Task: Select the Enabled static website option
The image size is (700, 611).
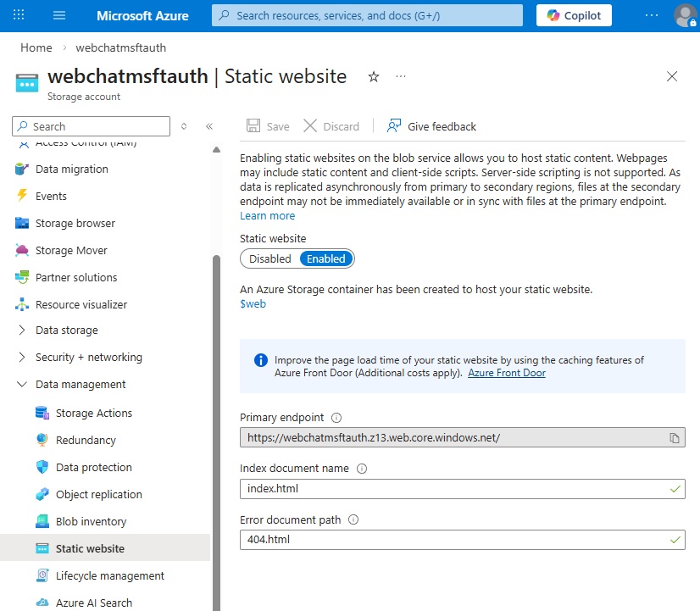Action: (x=325, y=259)
